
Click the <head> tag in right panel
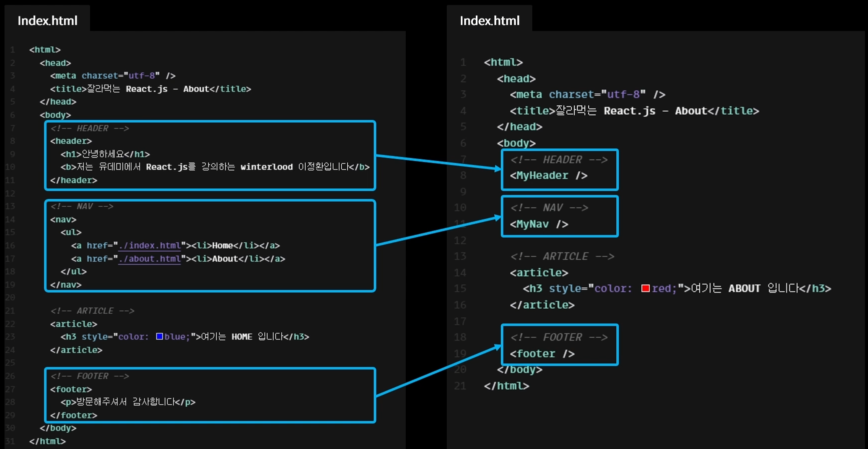tap(516, 78)
